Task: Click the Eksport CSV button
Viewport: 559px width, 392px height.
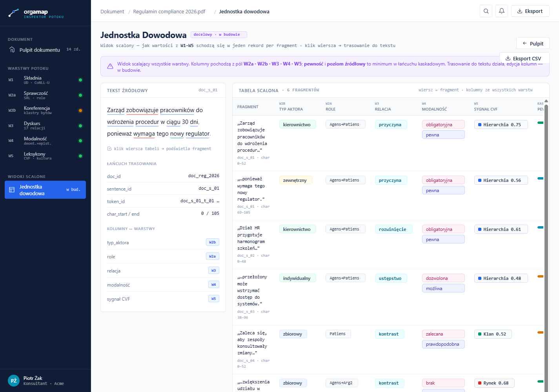Action: tap(524, 58)
